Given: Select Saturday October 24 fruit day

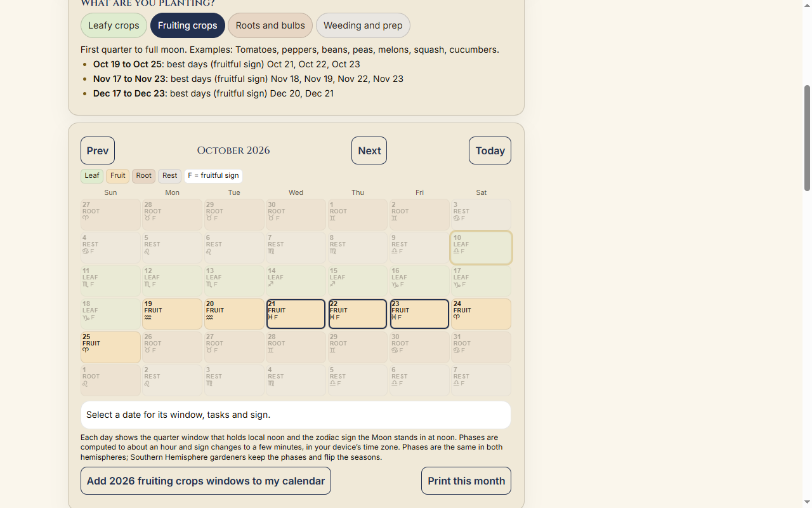Looking at the screenshot, I should pos(481,314).
